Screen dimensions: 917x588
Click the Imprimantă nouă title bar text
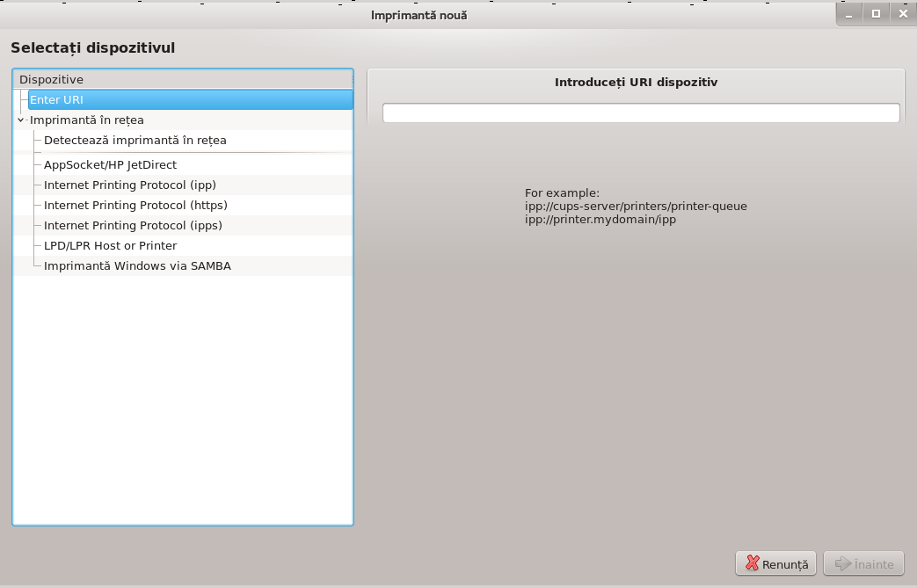(418, 16)
